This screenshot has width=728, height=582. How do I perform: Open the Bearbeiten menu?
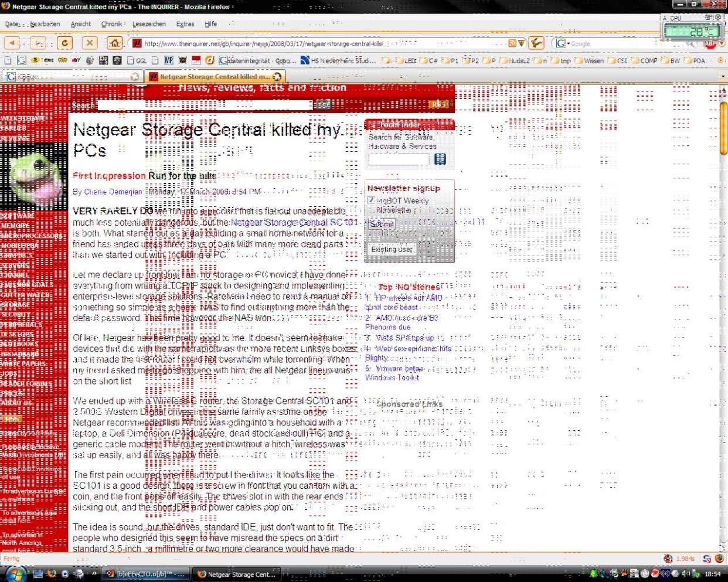point(45,24)
